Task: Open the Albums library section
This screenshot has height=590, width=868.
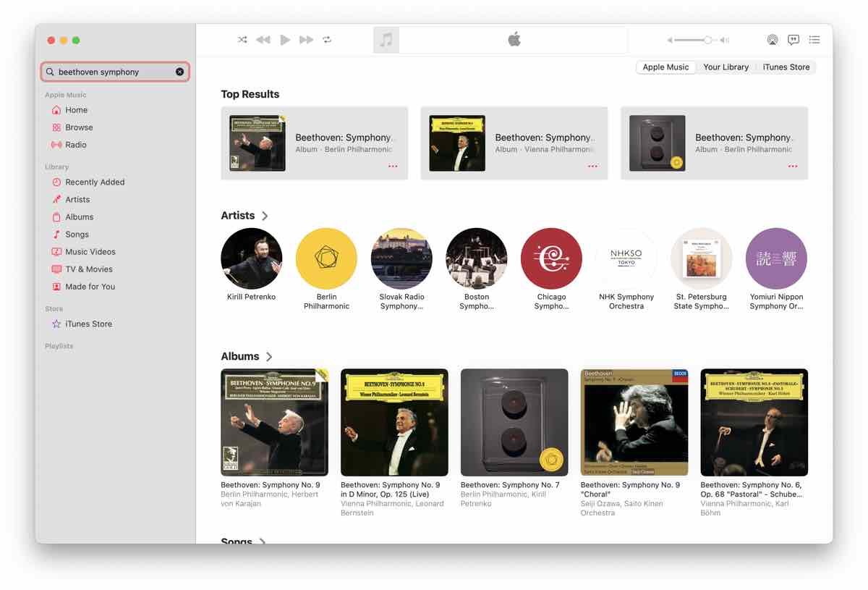Action: click(79, 217)
